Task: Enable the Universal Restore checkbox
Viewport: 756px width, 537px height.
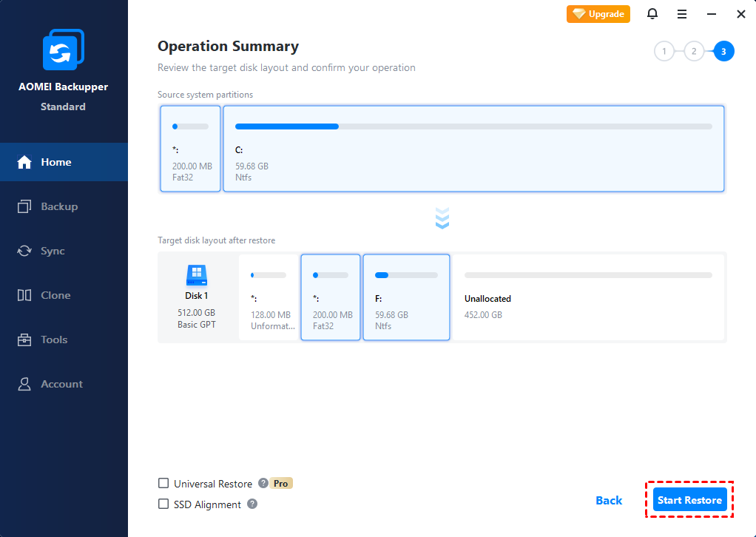Action: (x=163, y=484)
